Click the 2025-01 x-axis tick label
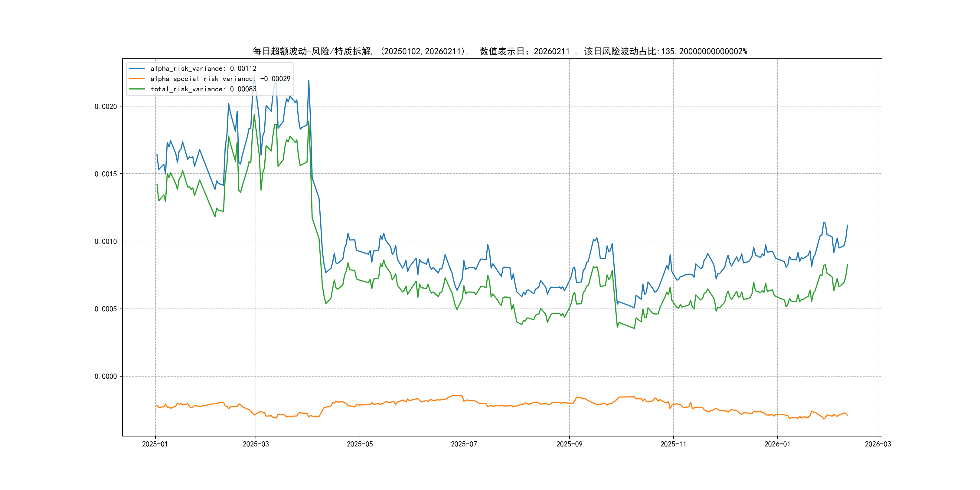980x490 pixels. click(x=155, y=444)
